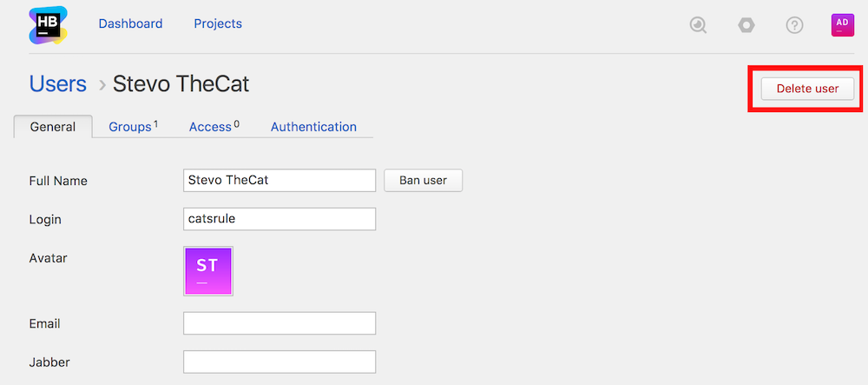This screenshot has width=868, height=385.
Task: Open the search magnifier icon
Action: [x=698, y=25]
